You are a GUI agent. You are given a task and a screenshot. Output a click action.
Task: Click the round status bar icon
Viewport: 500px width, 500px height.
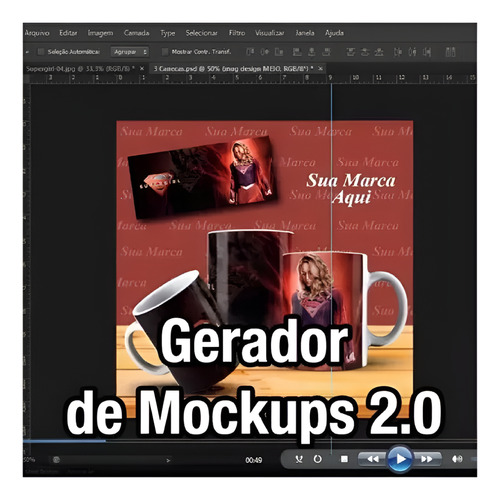point(56,460)
